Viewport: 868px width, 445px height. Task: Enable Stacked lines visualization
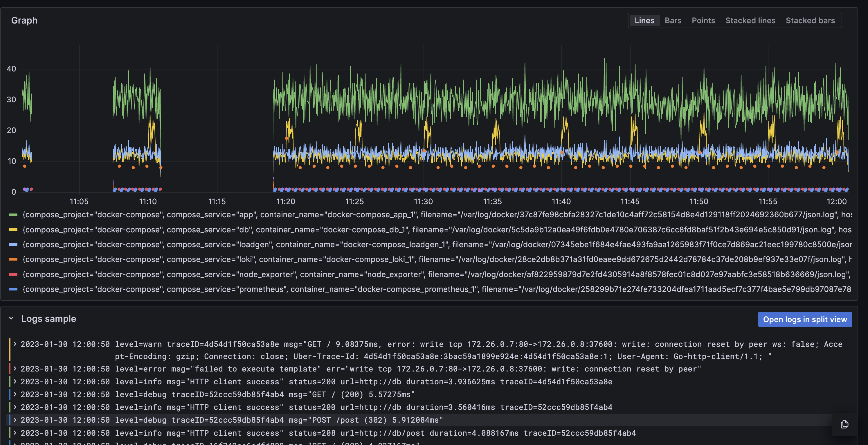click(x=750, y=20)
